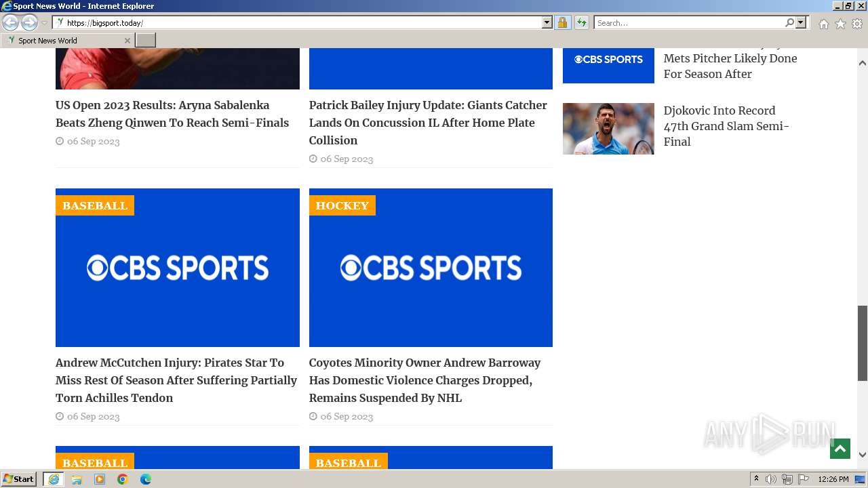Image resolution: width=868 pixels, height=488 pixels.
Task: Click the refresh page icon
Action: coord(581,22)
